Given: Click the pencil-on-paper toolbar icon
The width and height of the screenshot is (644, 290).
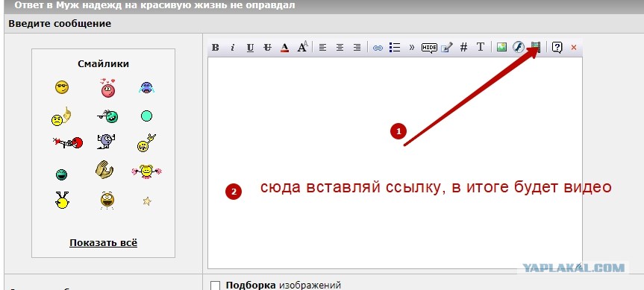Looking at the screenshot, I should pyautogui.click(x=446, y=48).
